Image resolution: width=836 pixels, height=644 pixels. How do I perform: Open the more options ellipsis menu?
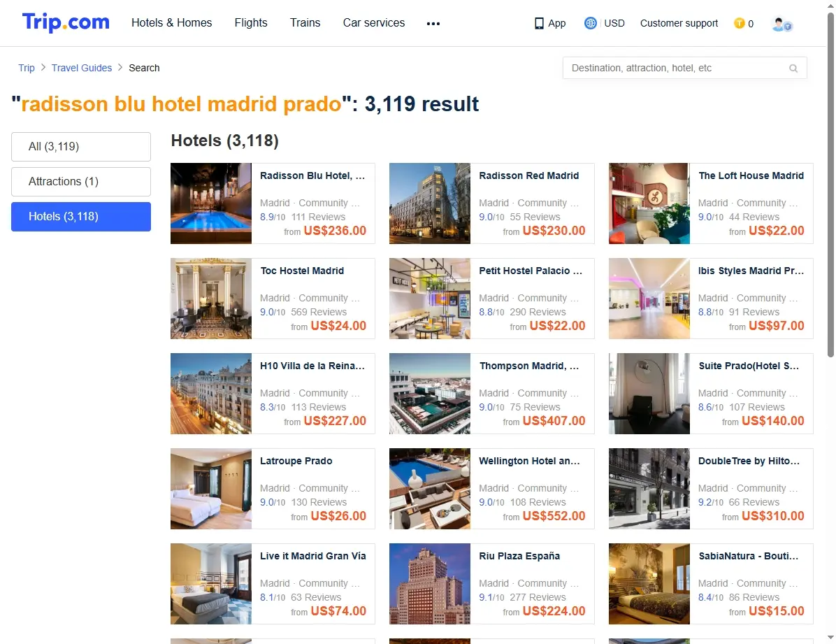tap(433, 24)
